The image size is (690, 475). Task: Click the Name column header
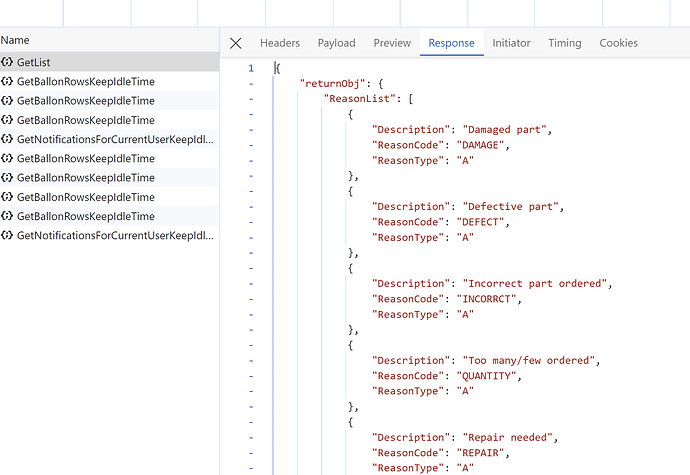[x=15, y=40]
